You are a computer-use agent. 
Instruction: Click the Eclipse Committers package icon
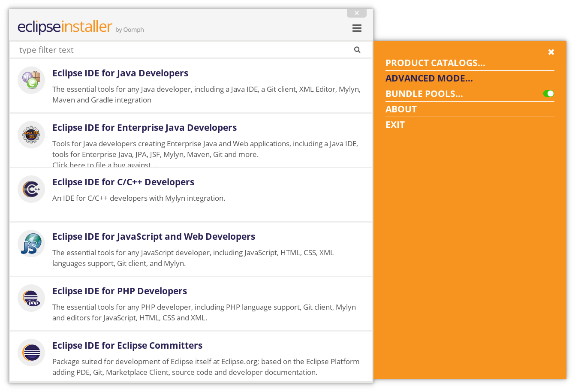31,353
